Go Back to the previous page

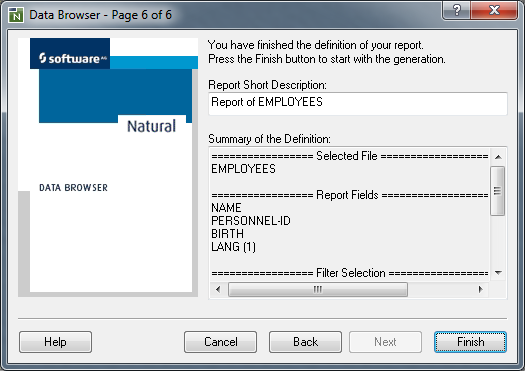point(305,342)
